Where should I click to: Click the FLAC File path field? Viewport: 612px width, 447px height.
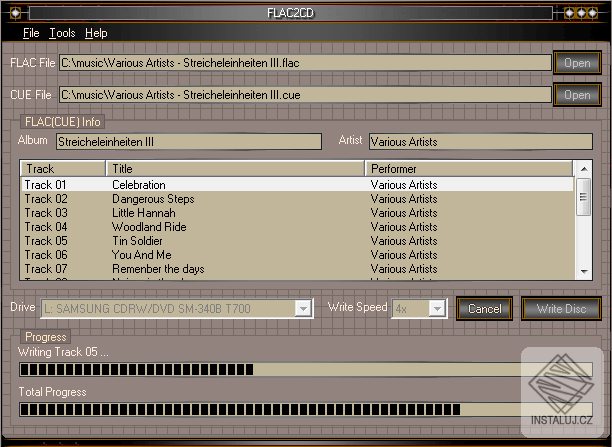click(305, 63)
